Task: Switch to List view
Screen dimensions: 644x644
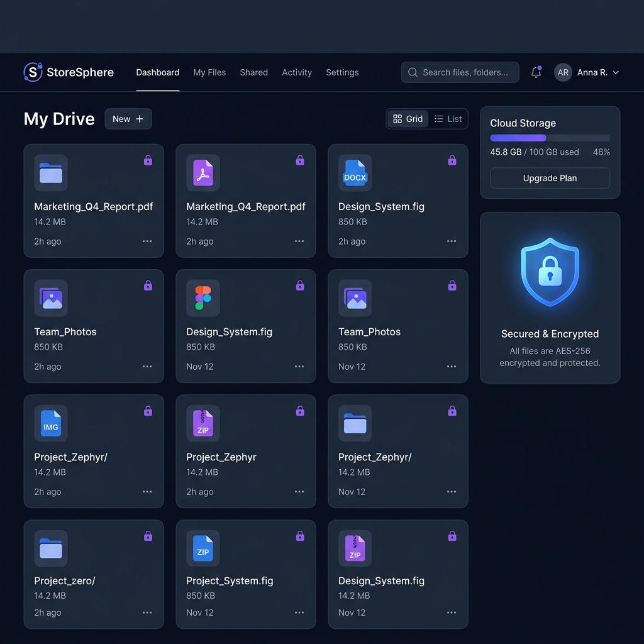Action: 448,119
